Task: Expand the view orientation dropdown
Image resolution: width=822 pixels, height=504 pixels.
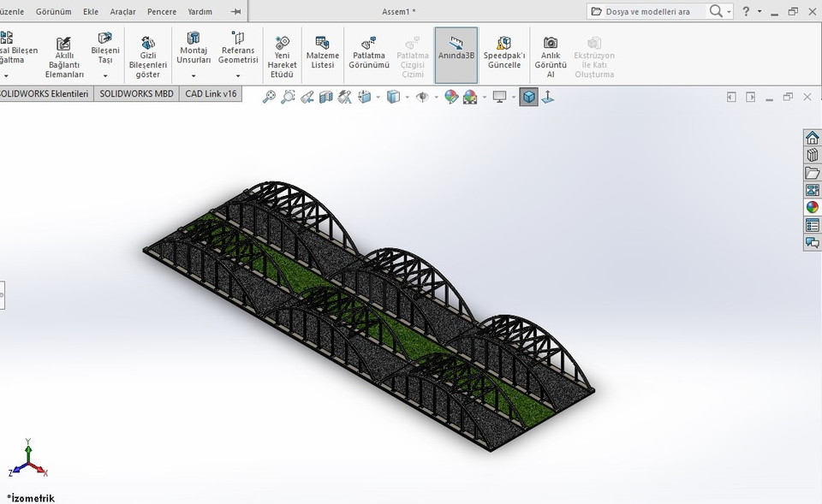Action: point(378,96)
